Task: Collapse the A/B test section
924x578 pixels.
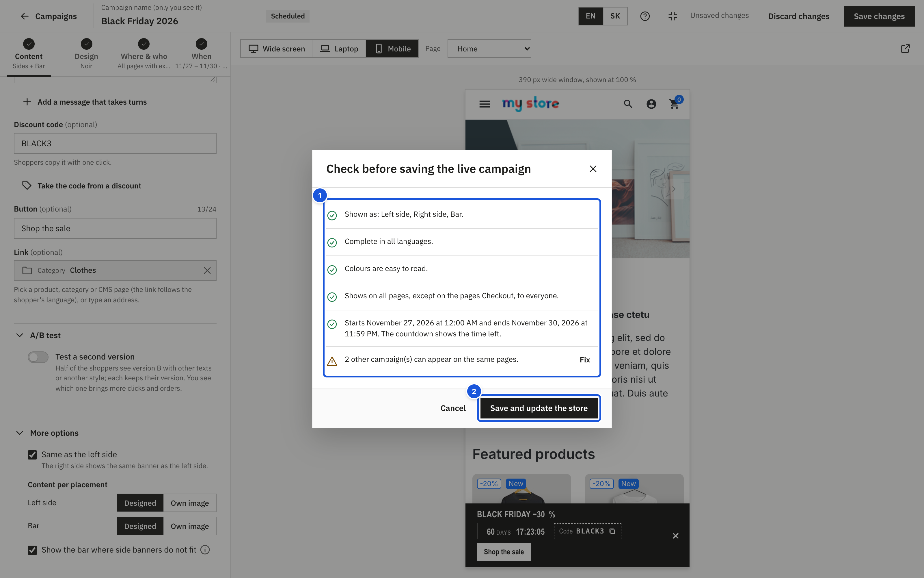Action: pyautogui.click(x=19, y=335)
